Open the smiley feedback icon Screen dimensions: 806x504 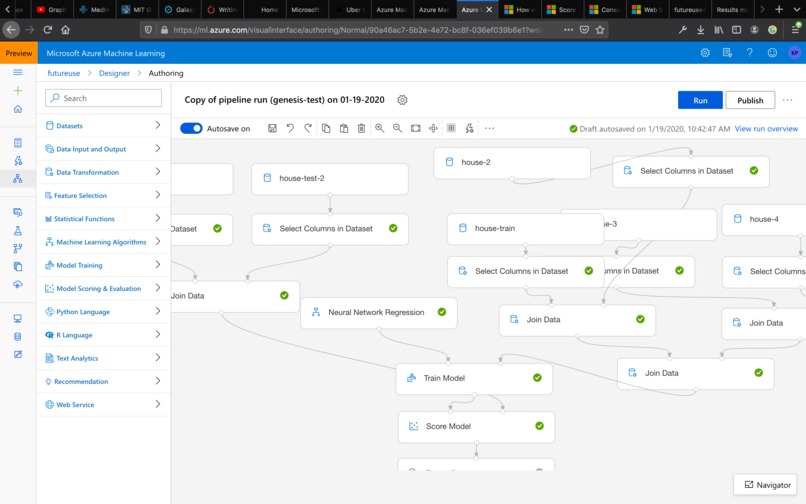coord(772,52)
